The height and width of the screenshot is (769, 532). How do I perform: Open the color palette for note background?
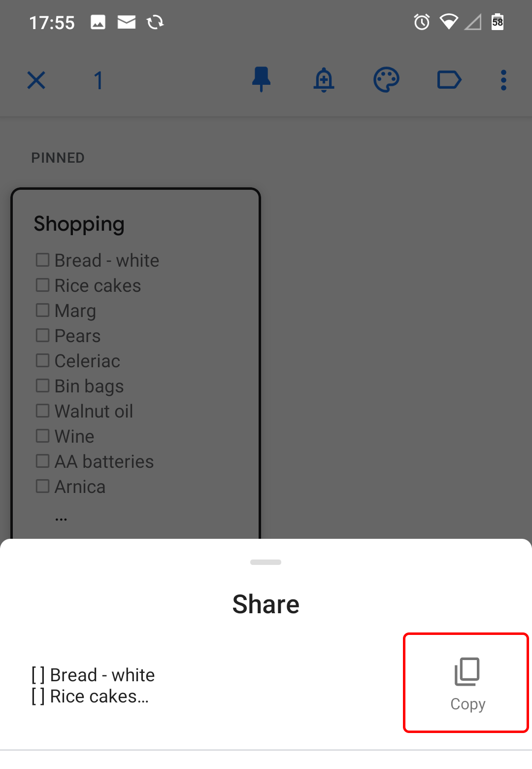tap(386, 80)
